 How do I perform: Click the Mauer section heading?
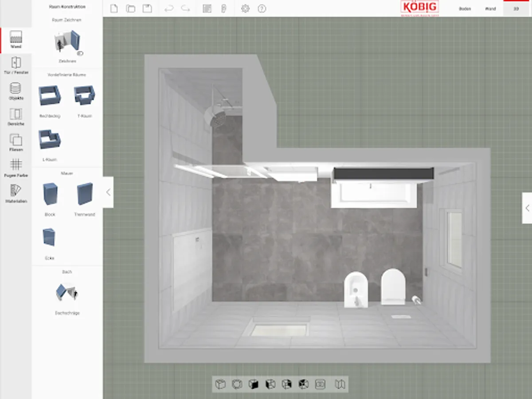click(67, 173)
